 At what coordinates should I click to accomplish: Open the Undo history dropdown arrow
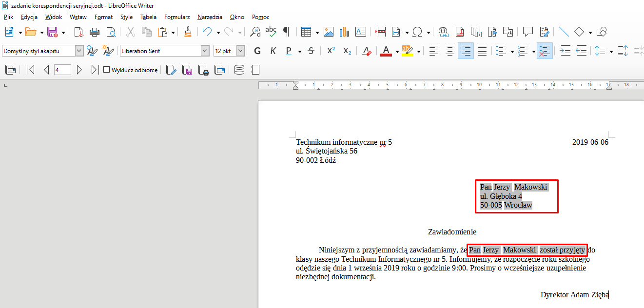218,33
